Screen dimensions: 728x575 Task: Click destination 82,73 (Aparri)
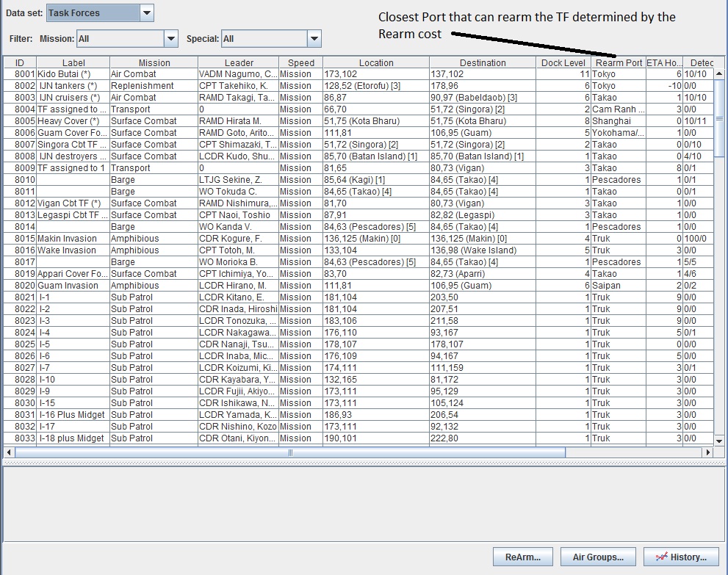pyautogui.click(x=483, y=274)
